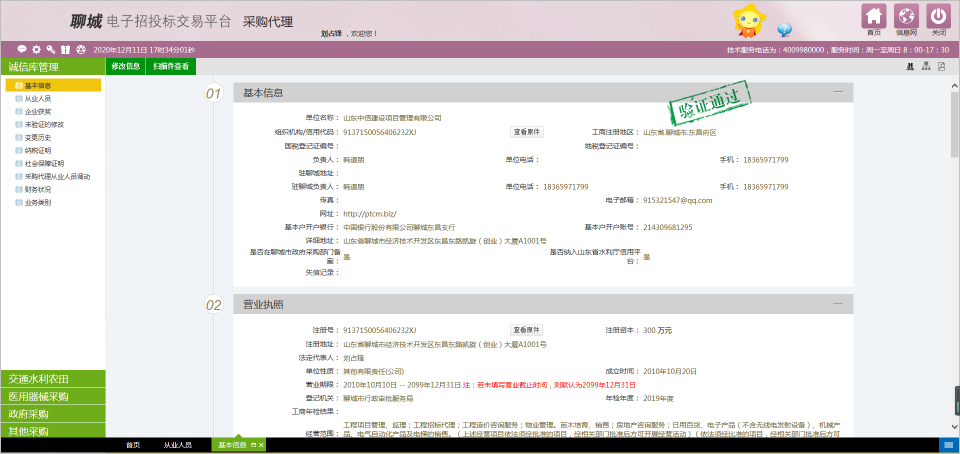The image size is (960, 454).
Task: Click the chat bubble icon in purple bar
Action: pyautogui.click(x=22, y=49)
